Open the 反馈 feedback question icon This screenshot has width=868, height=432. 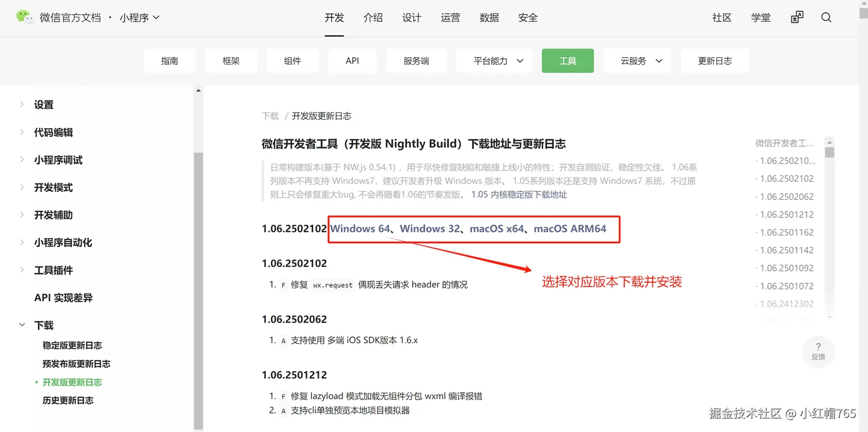[x=818, y=351]
